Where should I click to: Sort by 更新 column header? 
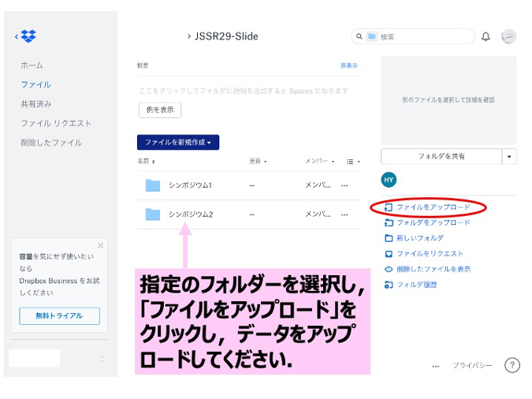tap(258, 162)
